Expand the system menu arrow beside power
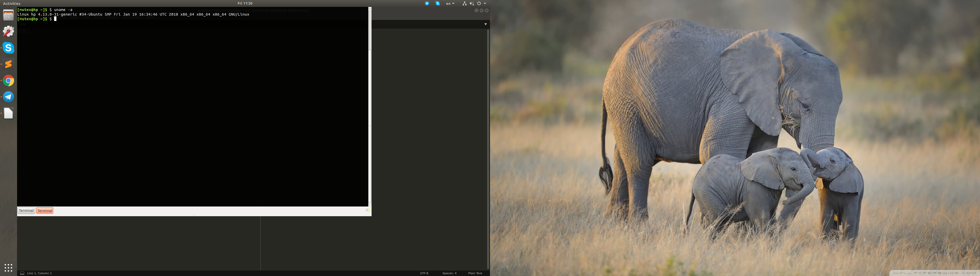Screen dimensions: 980x276 pos(485,3)
